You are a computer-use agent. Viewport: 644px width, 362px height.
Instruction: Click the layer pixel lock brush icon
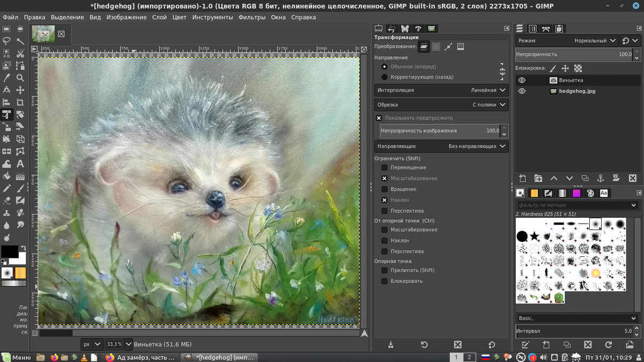553,69
